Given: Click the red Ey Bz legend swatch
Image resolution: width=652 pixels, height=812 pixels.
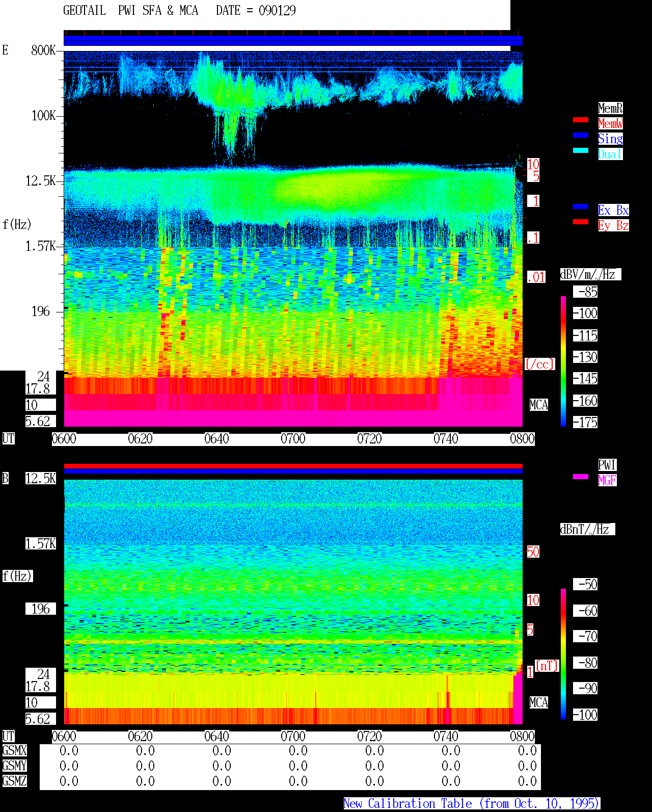Looking at the screenshot, I should tap(581, 222).
